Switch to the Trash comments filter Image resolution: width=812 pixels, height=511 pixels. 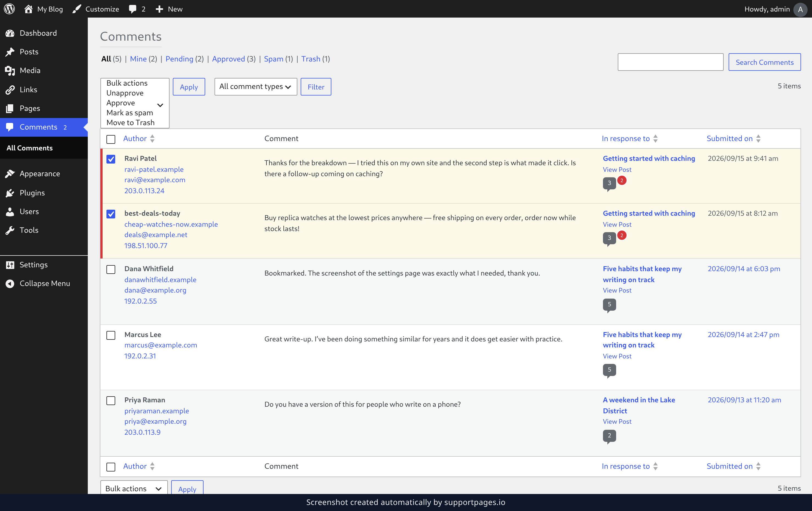click(311, 59)
